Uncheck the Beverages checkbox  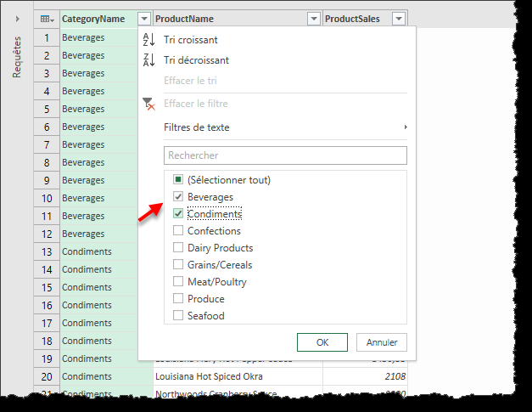click(178, 197)
